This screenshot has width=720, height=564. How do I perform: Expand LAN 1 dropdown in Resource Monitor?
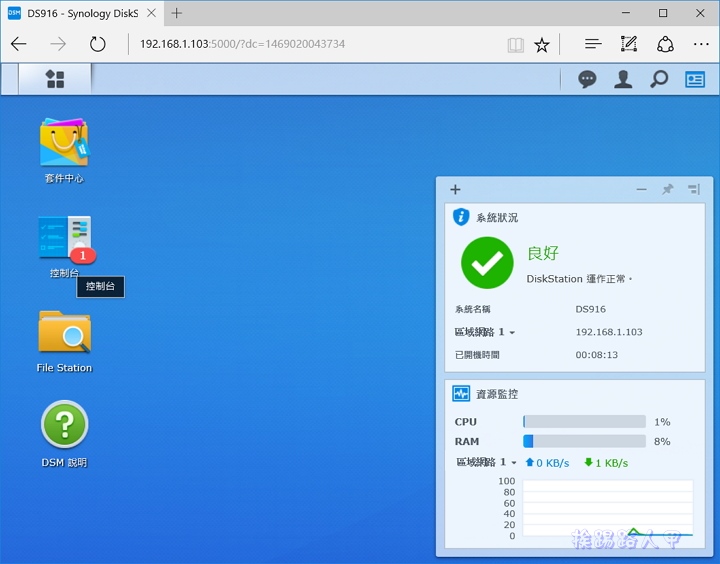487,462
